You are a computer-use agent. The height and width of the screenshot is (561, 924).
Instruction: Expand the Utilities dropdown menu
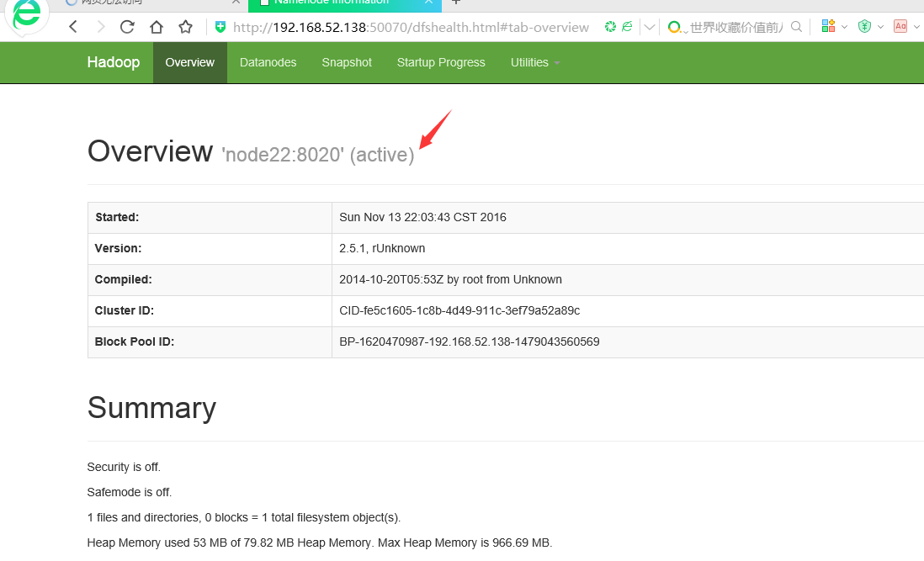coord(535,62)
